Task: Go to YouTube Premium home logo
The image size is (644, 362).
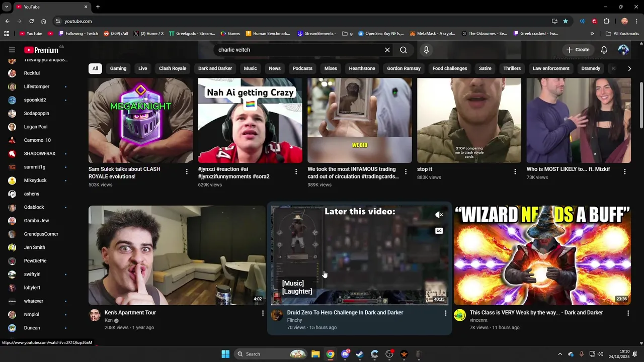Action: 41,50
